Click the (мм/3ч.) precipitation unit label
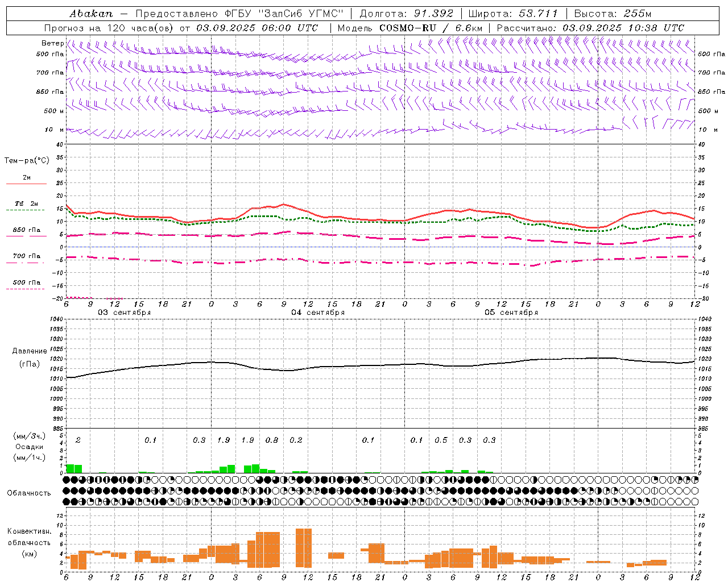 pyautogui.click(x=30, y=436)
